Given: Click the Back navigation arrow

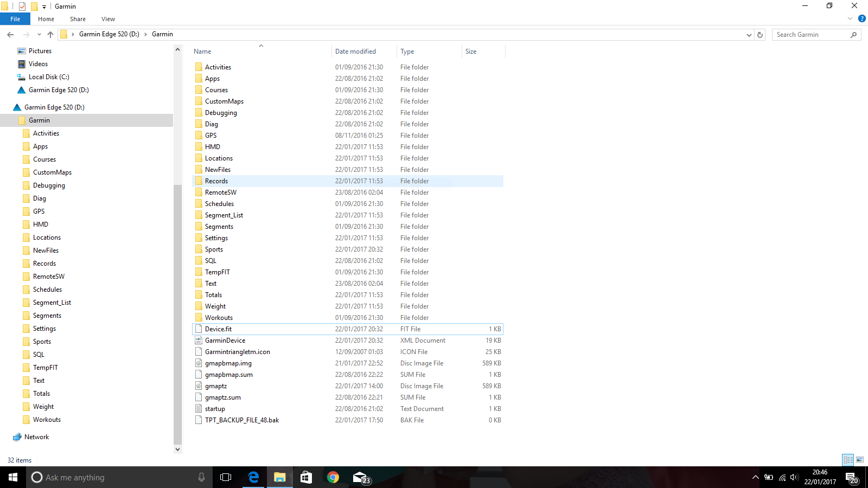Looking at the screenshot, I should click(10, 34).
